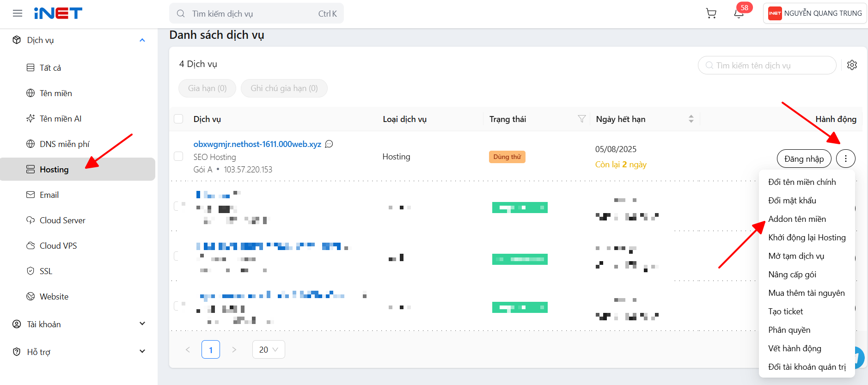
Task: Click the Loại dịch vụ column header
Action: tap(405, 119)
